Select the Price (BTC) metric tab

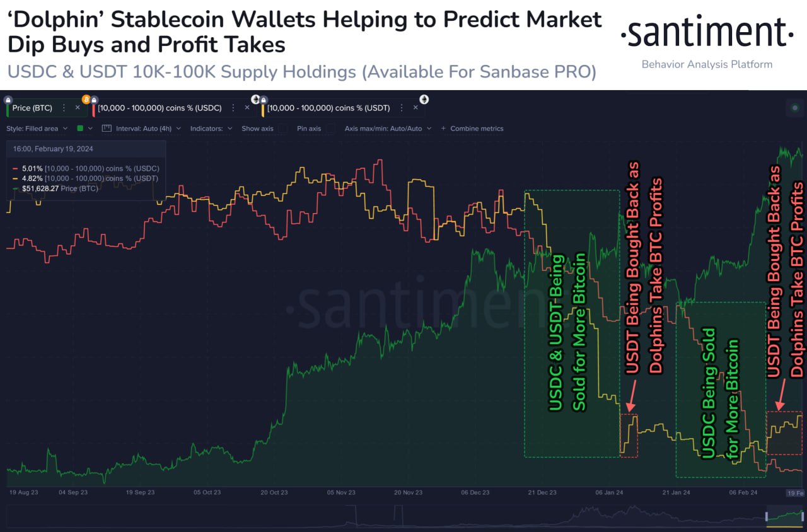32,108
